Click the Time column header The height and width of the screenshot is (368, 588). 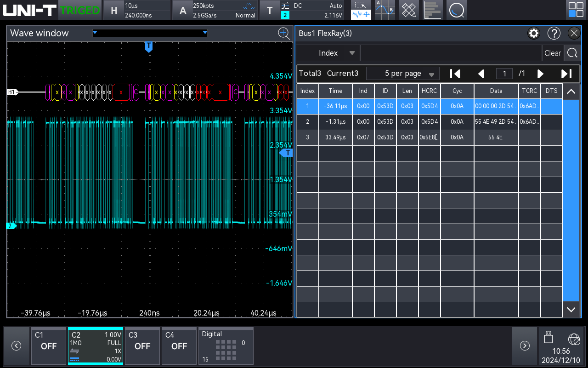tap(335, 91)
